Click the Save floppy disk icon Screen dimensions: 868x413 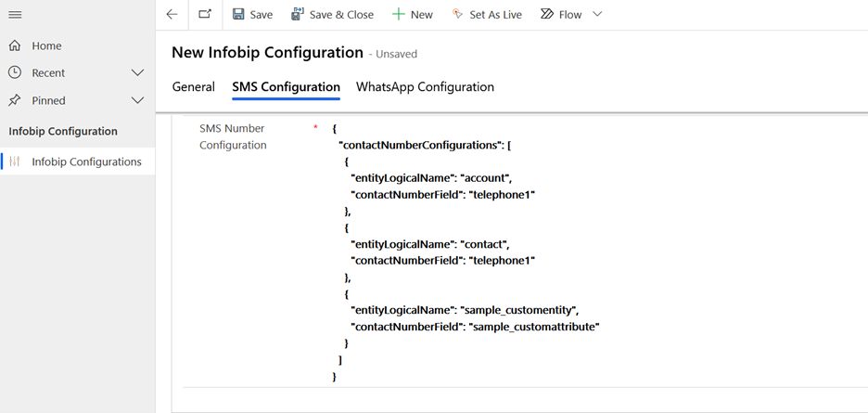coord(238,15)
